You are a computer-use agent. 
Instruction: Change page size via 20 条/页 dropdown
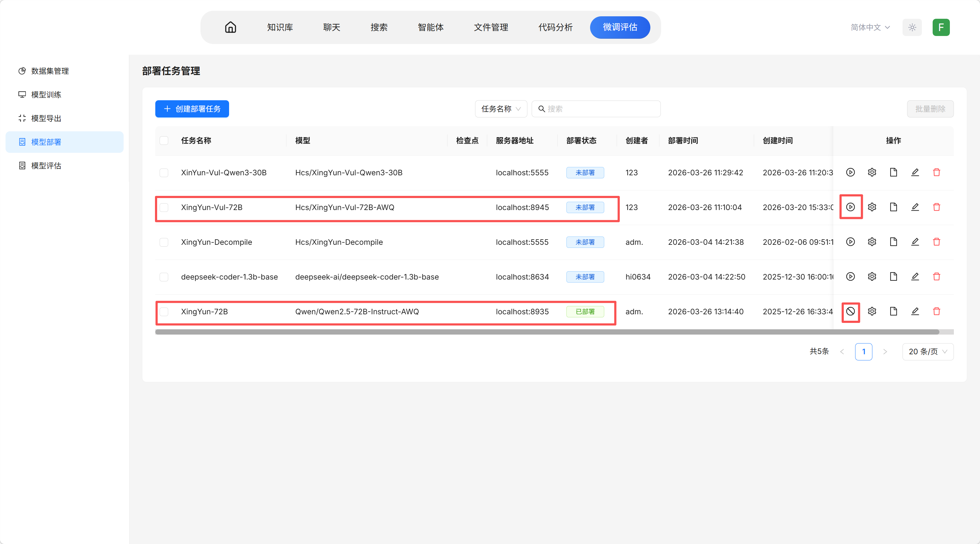(x=927, y=351)
